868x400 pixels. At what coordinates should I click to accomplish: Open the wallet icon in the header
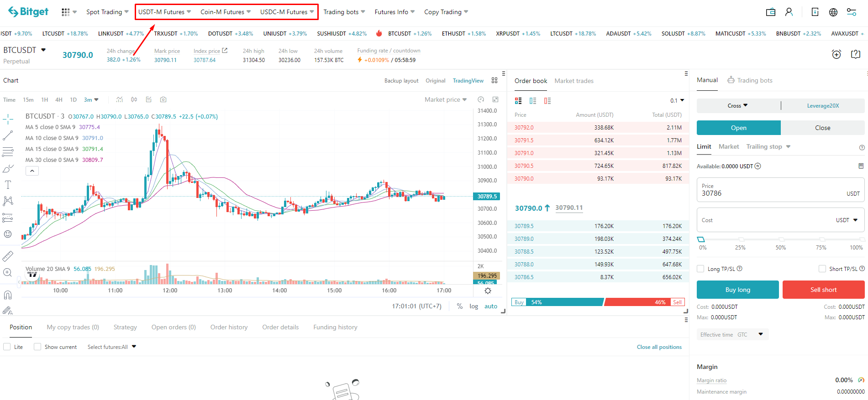(771, 12)
